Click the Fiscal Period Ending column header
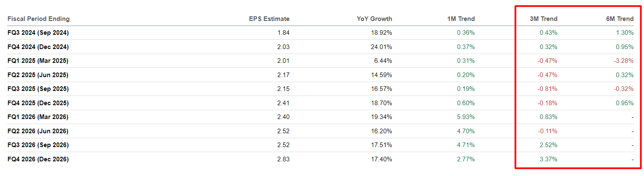 point(39,19)
